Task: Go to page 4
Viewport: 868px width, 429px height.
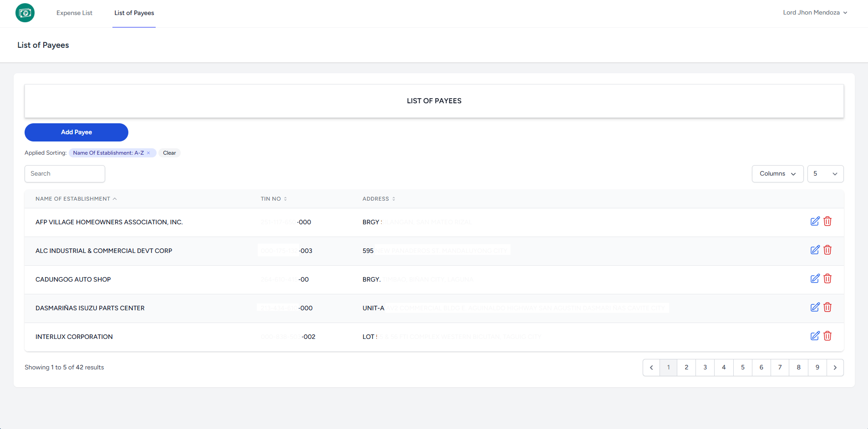Action: 724,368
